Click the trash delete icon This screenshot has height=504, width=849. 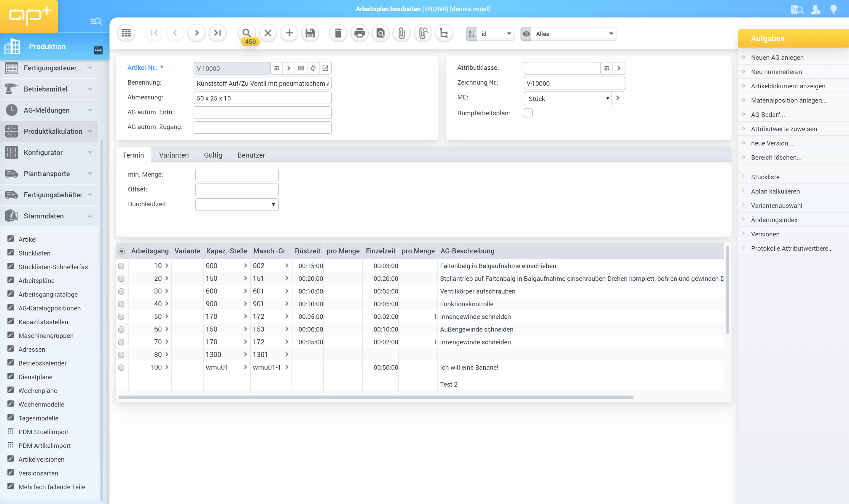(x=338, y=33)
